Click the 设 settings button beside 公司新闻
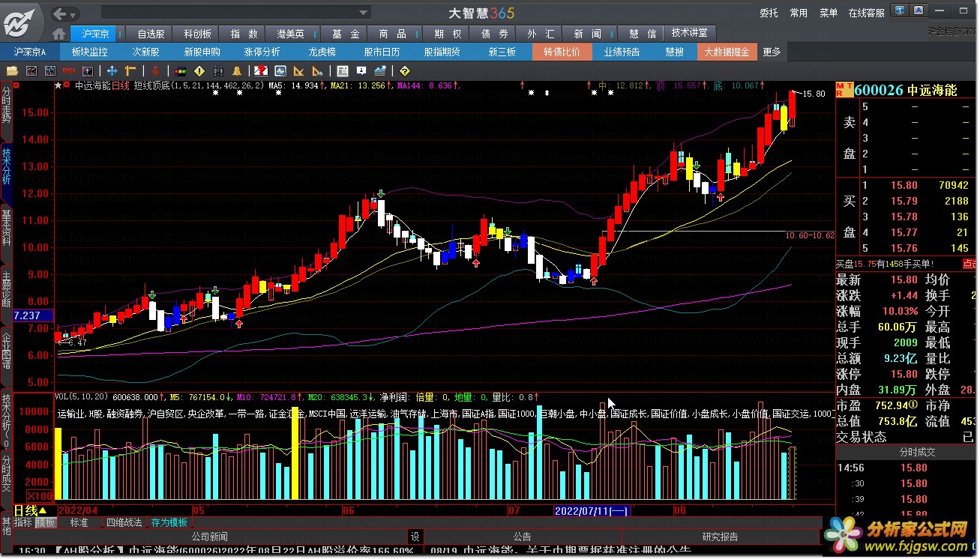This screenshot has height=559, width=980. 415,537
